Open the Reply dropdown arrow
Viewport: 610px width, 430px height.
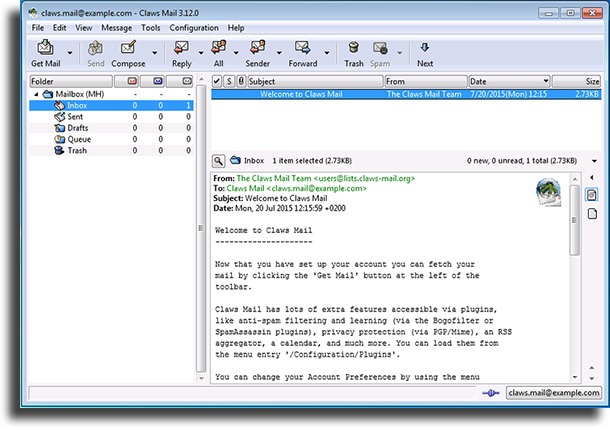click(201, 53)
